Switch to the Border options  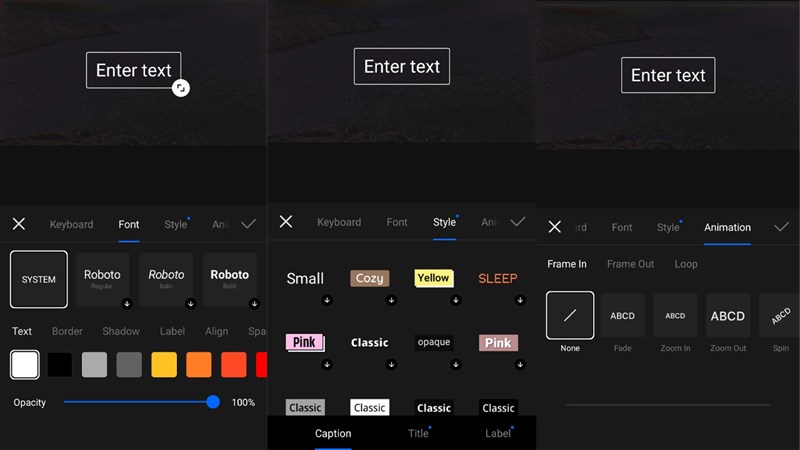(x=67, y=331)
